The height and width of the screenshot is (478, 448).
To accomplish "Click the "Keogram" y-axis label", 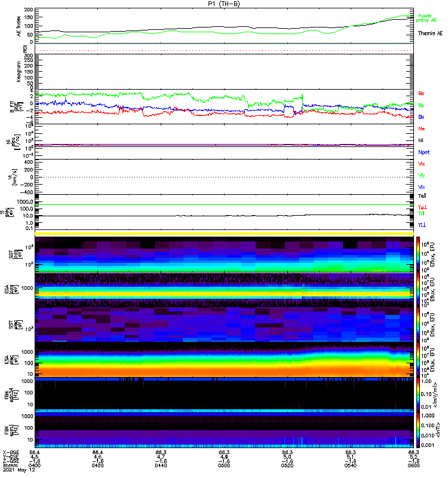I will pos(19,71).
